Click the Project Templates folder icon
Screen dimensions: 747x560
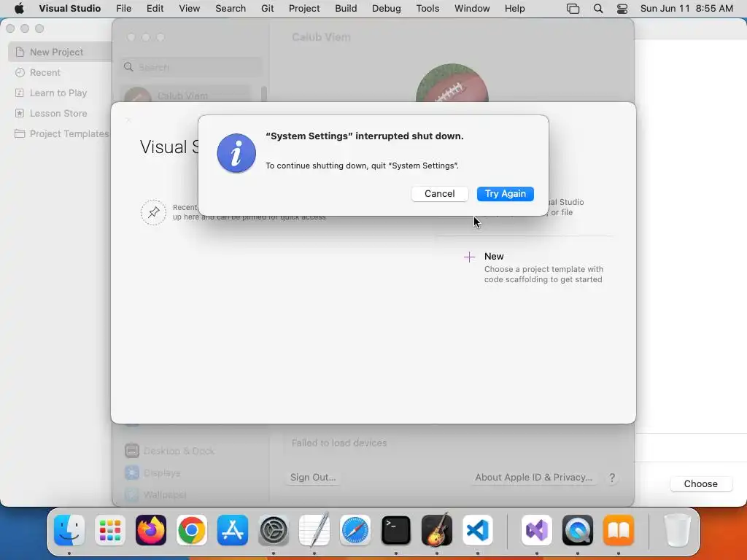20,134
